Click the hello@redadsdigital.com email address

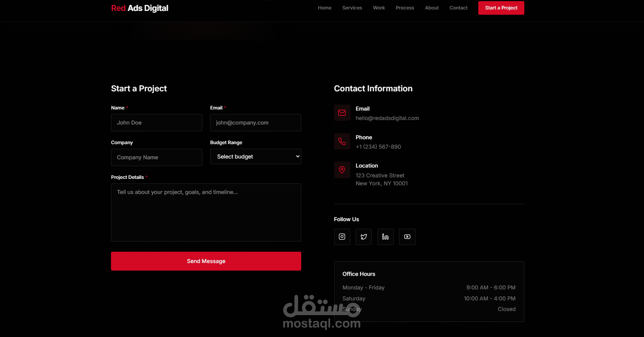point(387,118)
